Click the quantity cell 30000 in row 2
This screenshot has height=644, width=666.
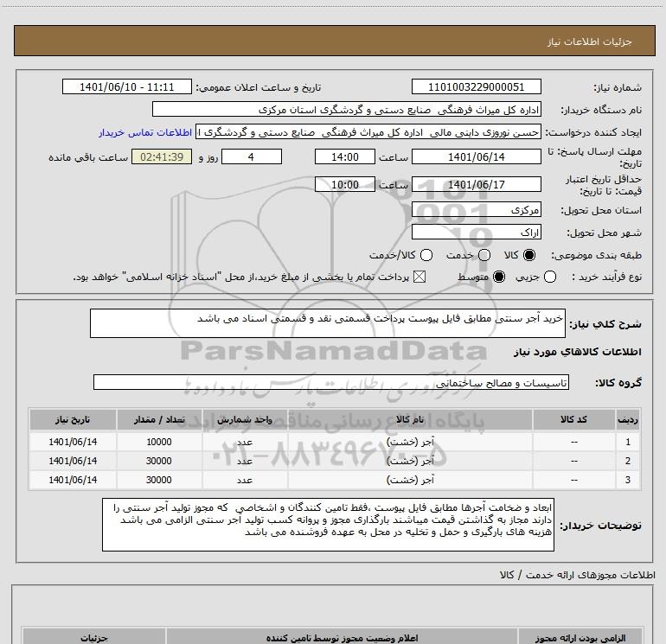(x=159, y=461)
